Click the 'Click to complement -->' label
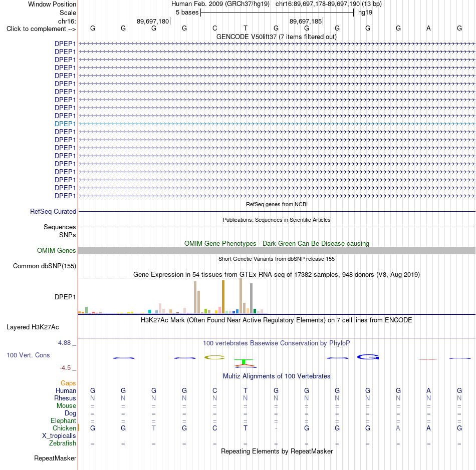476x470 pixels. click(41, 29)
